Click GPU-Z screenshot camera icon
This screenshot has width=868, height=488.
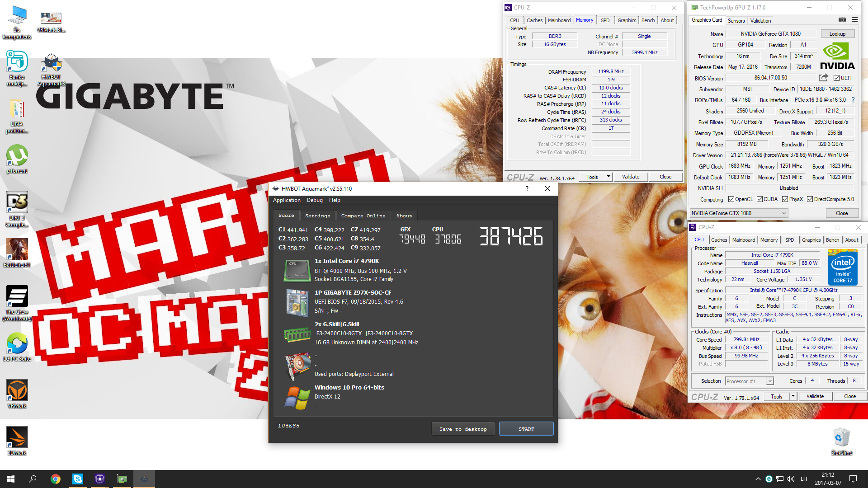click(x=842, y=20)
